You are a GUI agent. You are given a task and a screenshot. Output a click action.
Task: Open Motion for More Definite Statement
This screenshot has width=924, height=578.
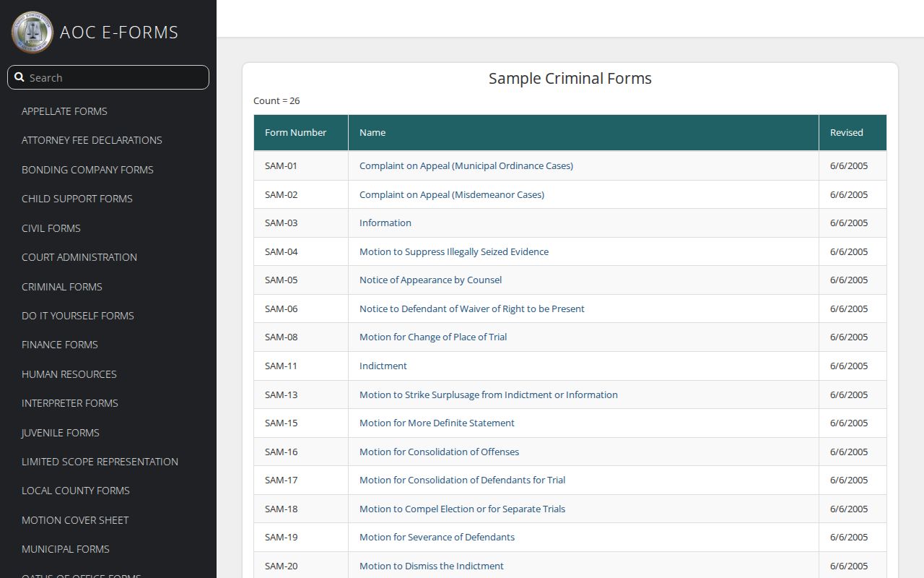437,423
